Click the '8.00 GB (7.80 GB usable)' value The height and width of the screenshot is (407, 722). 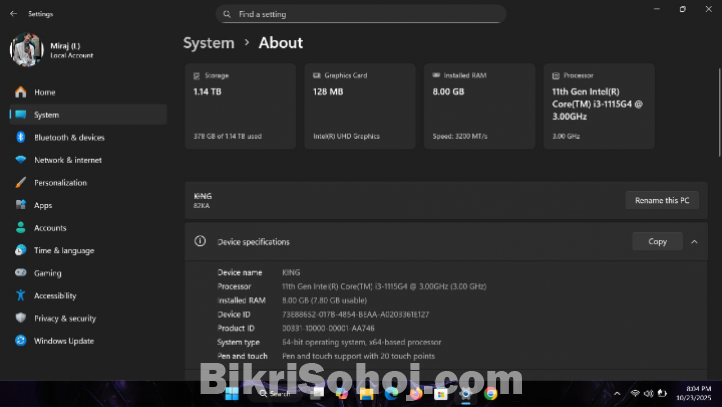325,300
